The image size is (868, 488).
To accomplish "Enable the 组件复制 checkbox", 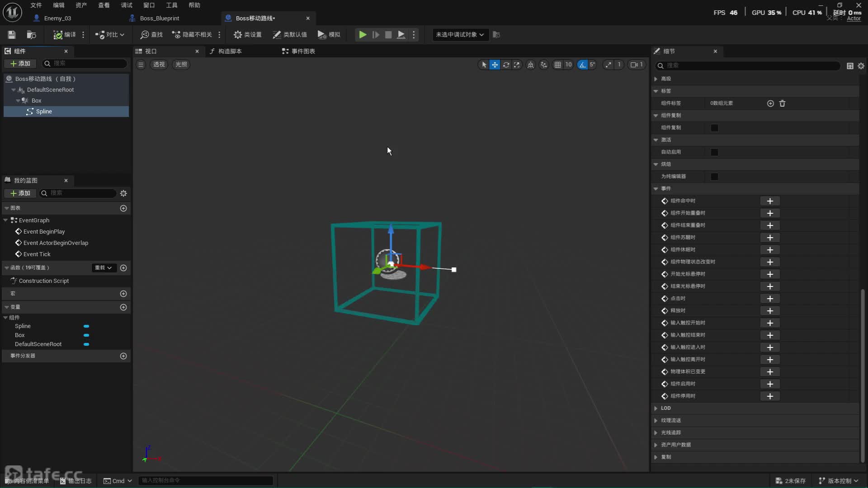I will click(x=714, y=128).
